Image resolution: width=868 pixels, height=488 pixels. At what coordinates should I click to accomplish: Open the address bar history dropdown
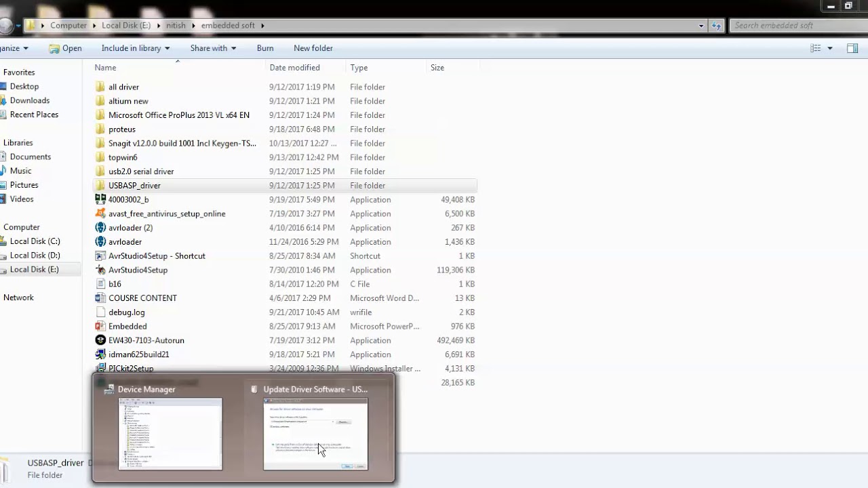(701, 26)
